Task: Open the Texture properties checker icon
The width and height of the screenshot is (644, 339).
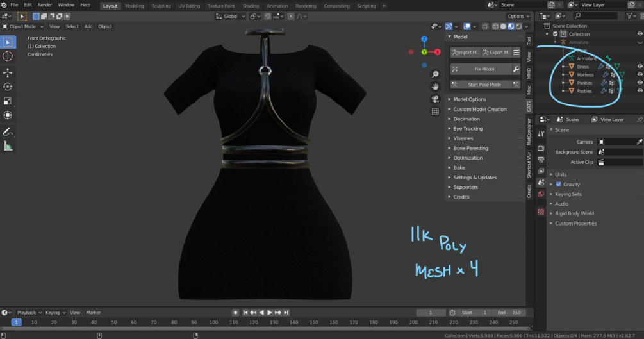Action: tap(541, 212)
